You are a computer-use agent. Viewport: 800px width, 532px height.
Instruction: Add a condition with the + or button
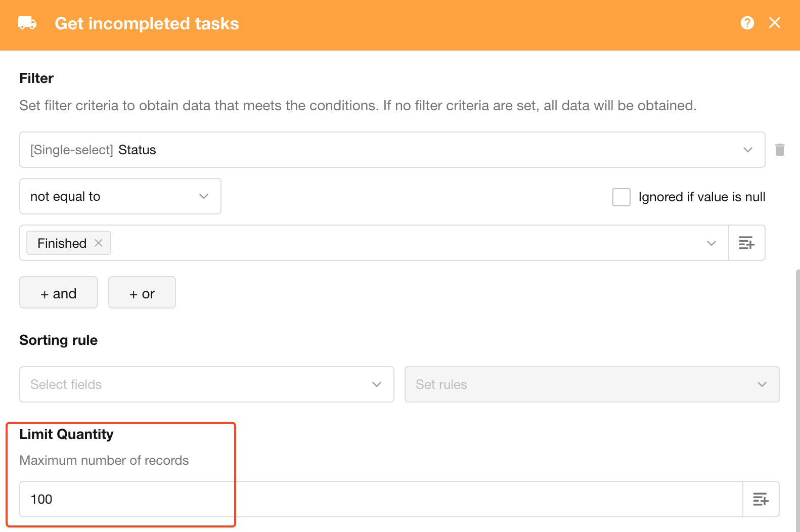pos(142,292)
